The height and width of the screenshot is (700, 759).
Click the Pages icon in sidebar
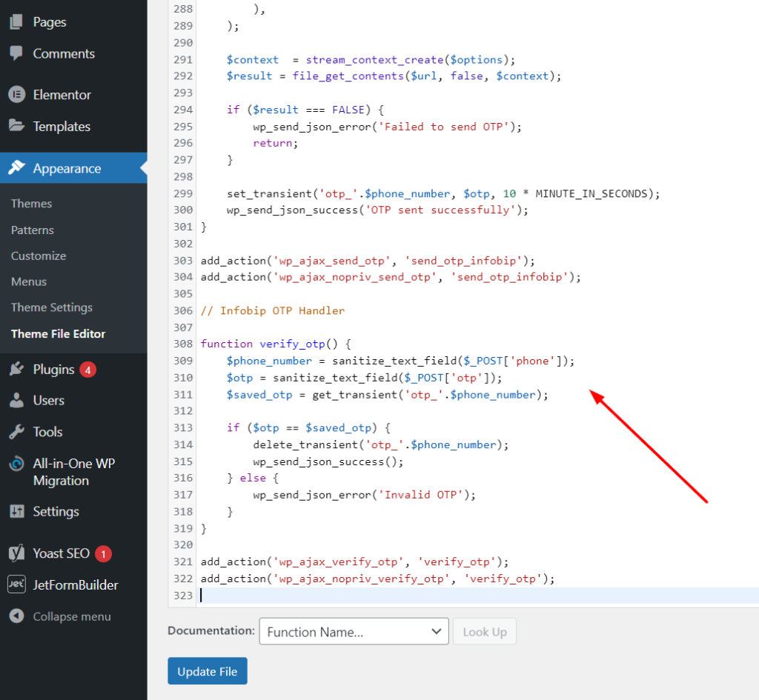click(16, 22)
